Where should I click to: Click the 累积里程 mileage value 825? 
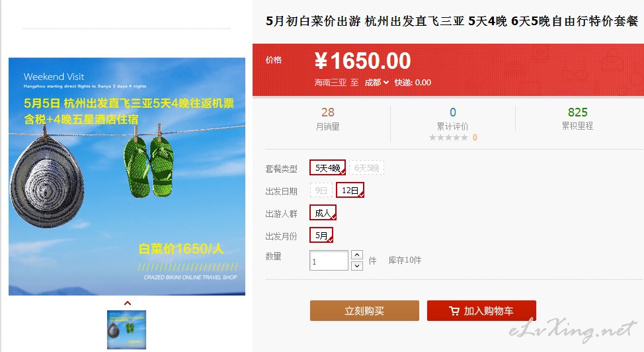click(x=577, y=112)
